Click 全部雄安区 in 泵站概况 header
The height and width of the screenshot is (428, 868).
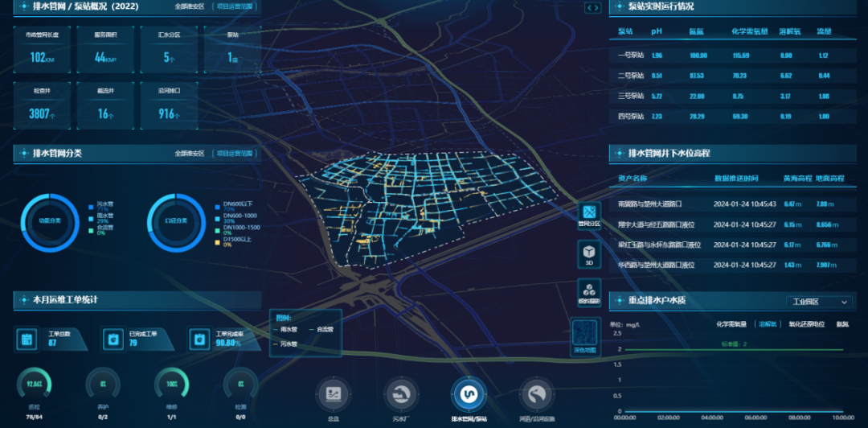click(190, 6)
